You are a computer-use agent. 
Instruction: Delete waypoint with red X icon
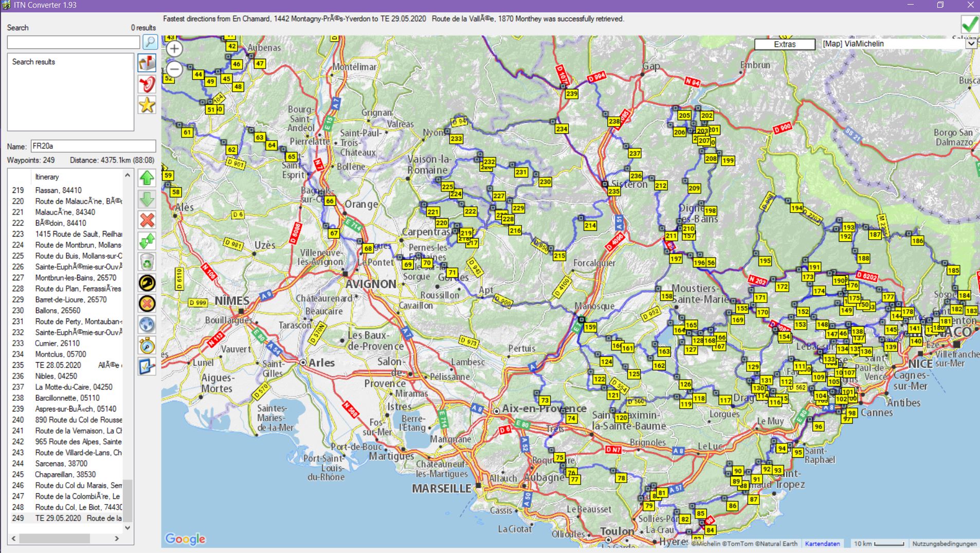[x=147, y=220]
